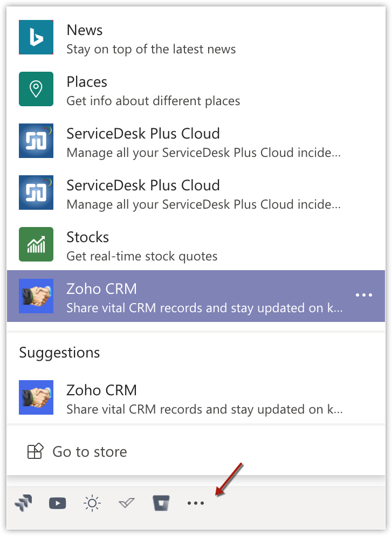The height and width of the screenshot is (536, 392).
Task: Open the Stocks chart icon
Action: (x=36, y=244)
